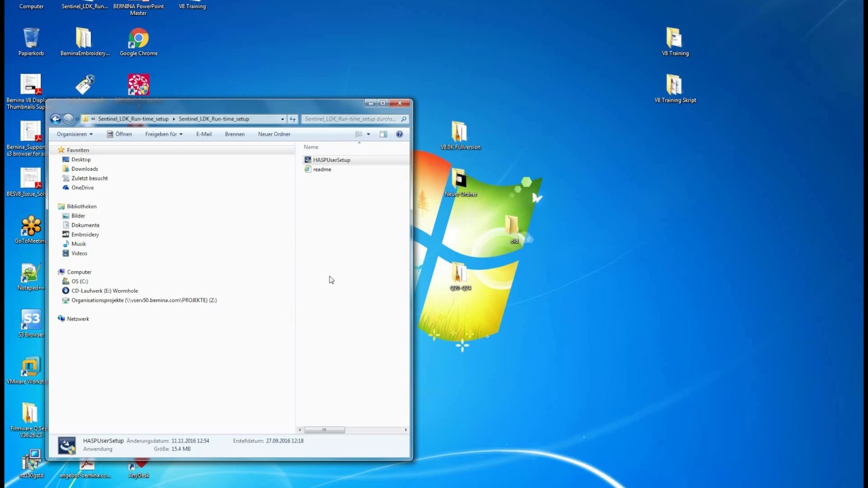Toggle the Explorer preview pane icon
This screenshot has height=488, width=868.
click(383, 134)
